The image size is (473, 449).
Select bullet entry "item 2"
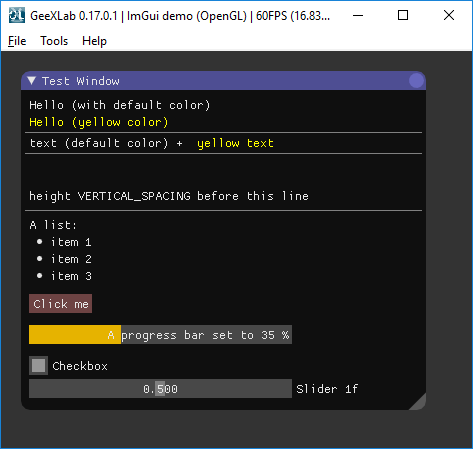click(x=64, y=259)
